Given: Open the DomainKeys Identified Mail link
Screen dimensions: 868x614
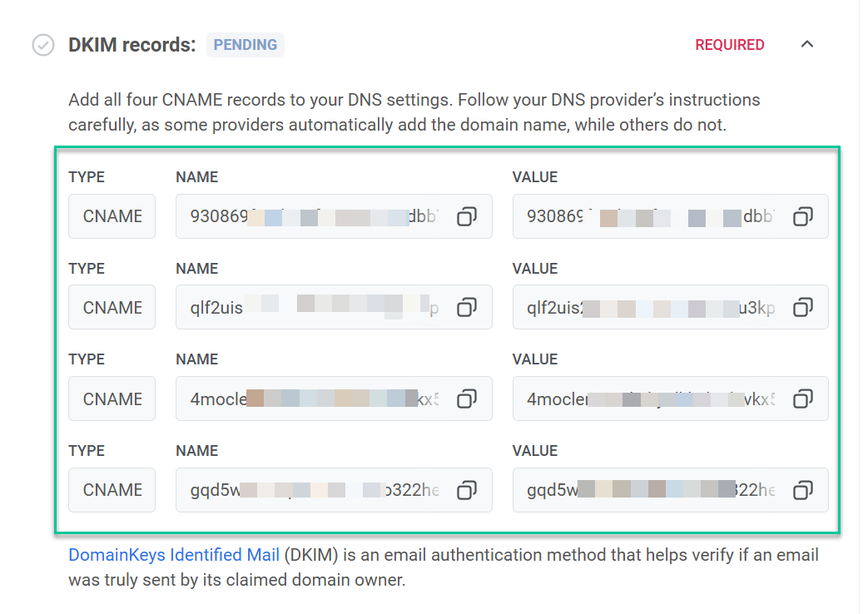Looking at the screenshot, I should (174, 555).
